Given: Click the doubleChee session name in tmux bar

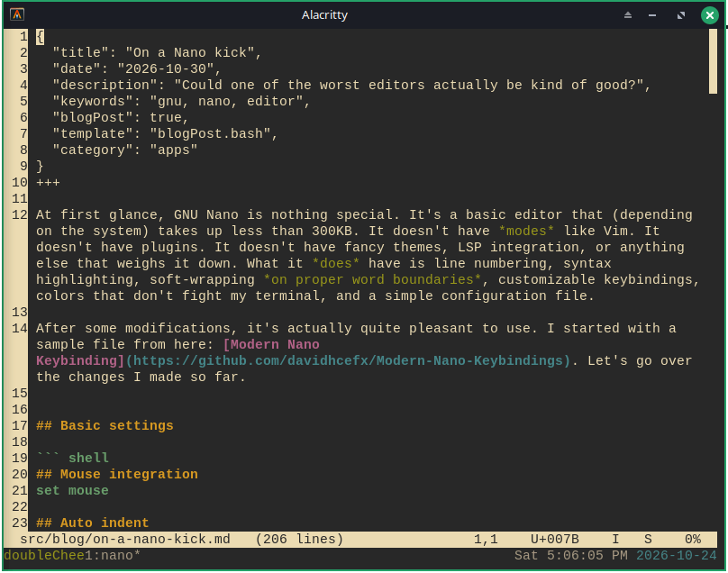Looking at the screenshot, I should click(44, 556).
